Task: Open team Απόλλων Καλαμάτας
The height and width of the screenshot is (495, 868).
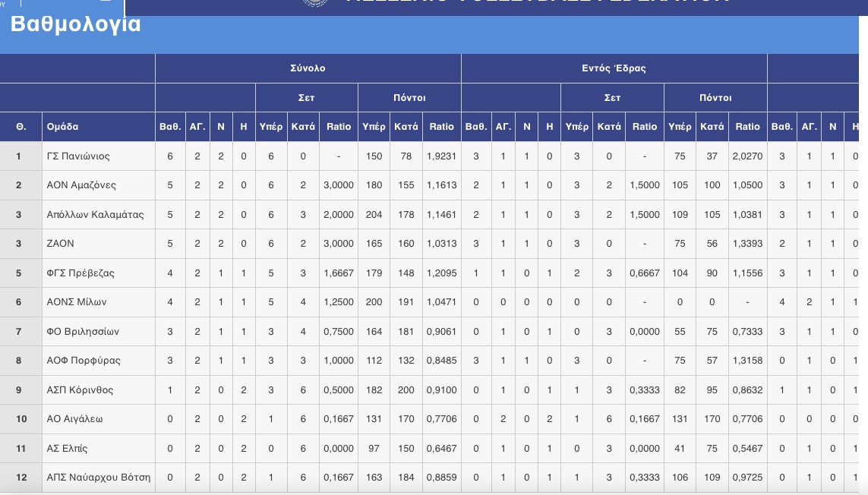Action: pyautogui.click(x=95, y=214)
